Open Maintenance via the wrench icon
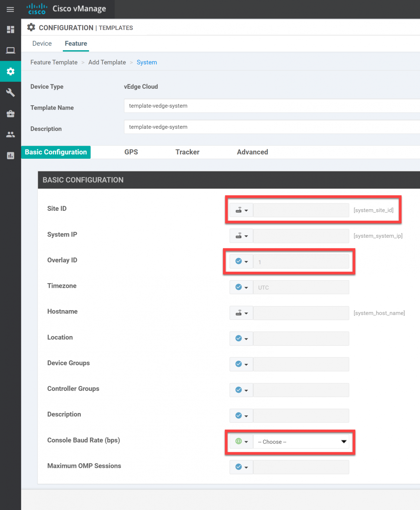The width and height of the screenshot is (420, 510). tap(10, 93)
